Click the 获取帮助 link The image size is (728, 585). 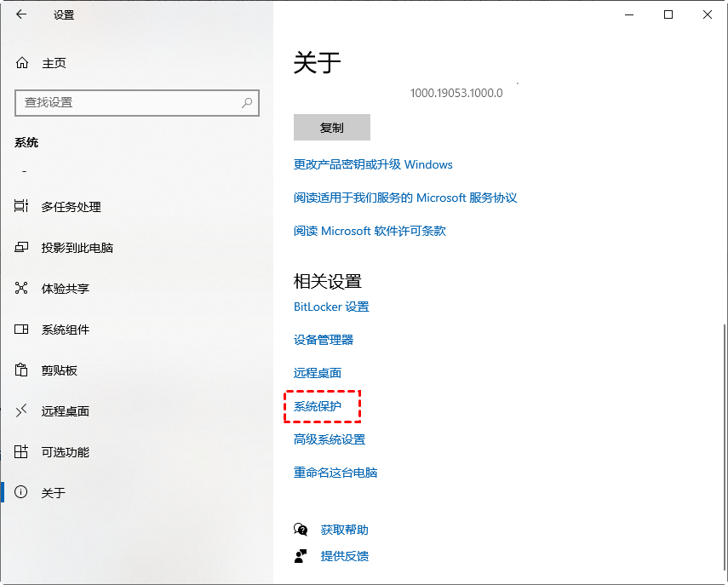pyautogui.click(x=344, y=530)
